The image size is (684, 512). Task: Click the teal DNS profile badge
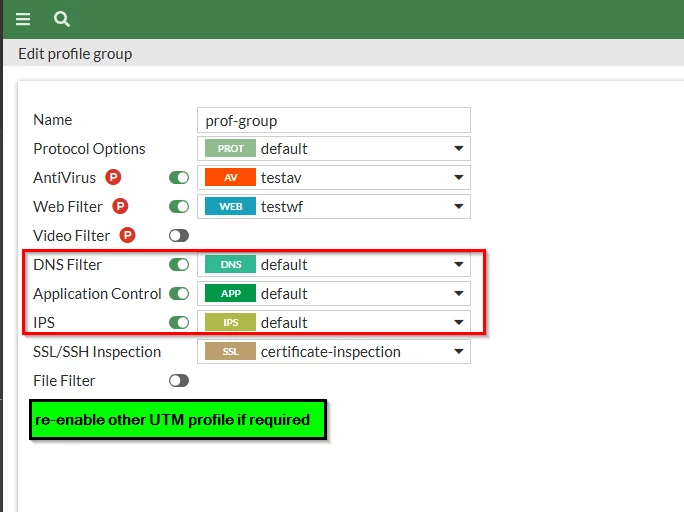tap(230, 265)
